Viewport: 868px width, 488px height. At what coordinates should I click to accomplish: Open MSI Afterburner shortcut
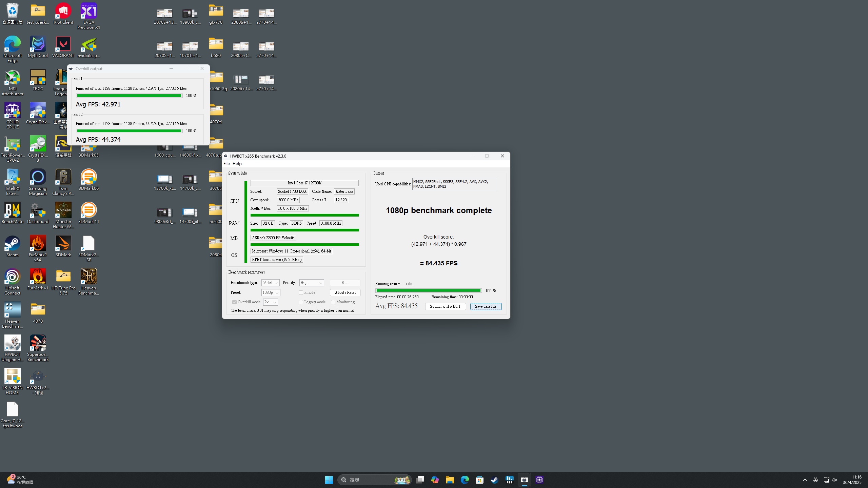(x=13, y=83)
